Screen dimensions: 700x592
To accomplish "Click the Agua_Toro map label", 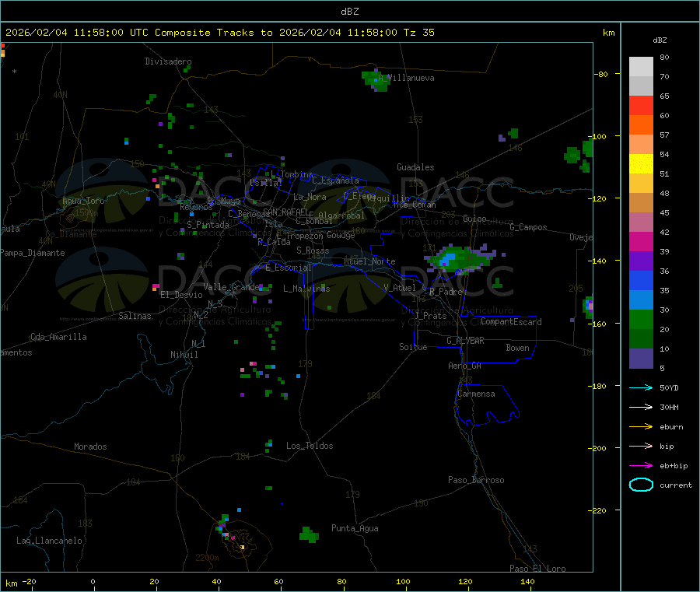I will (83, 201).
